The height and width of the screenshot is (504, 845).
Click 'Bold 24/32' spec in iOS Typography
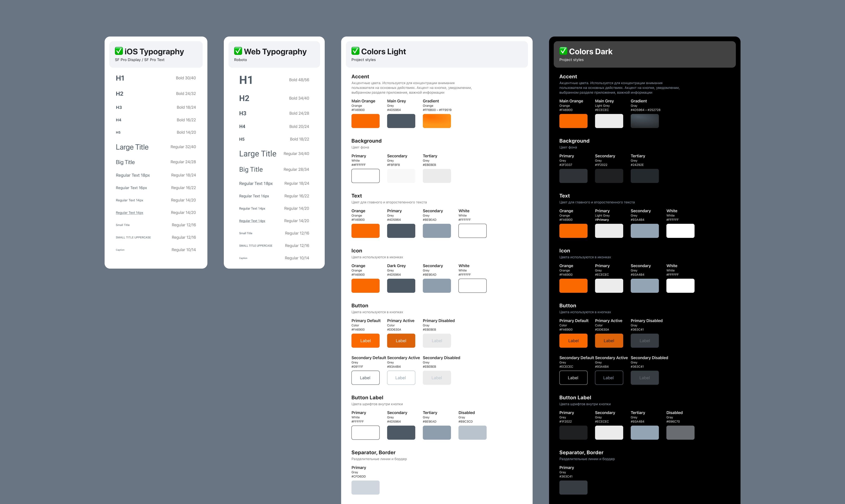click(x=186, y=93)
